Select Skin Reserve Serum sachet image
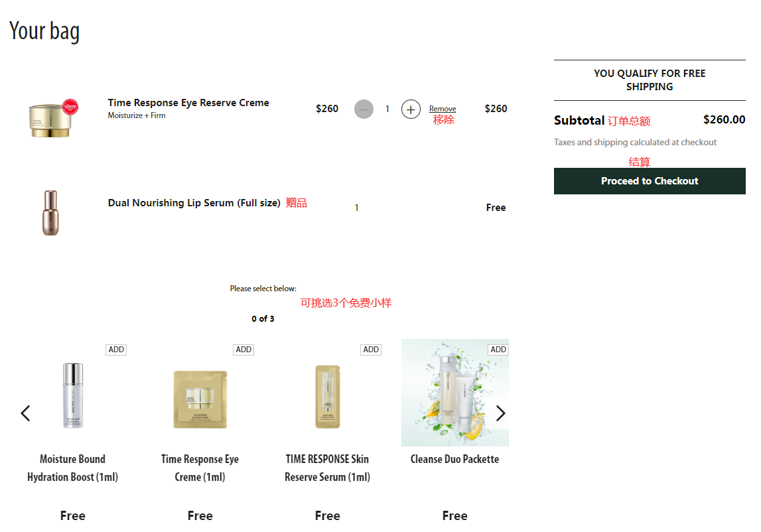 (327, 397)
